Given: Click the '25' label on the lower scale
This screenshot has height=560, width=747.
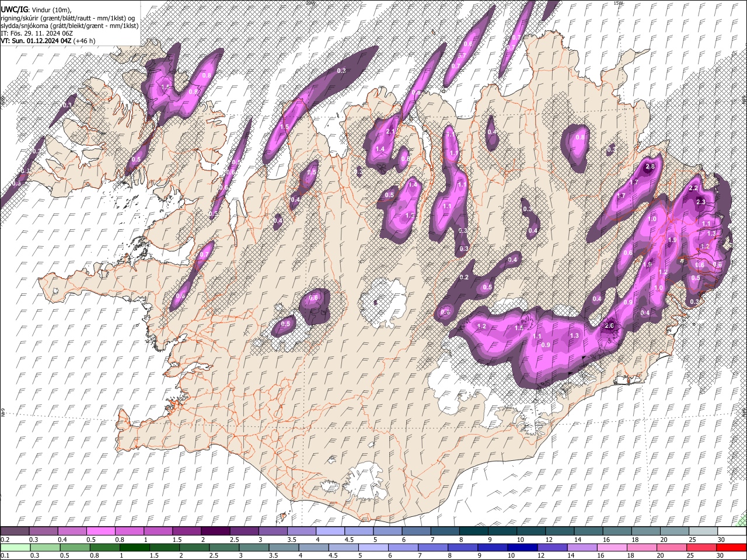Looking at the screenshot, I should coord(689,556).
